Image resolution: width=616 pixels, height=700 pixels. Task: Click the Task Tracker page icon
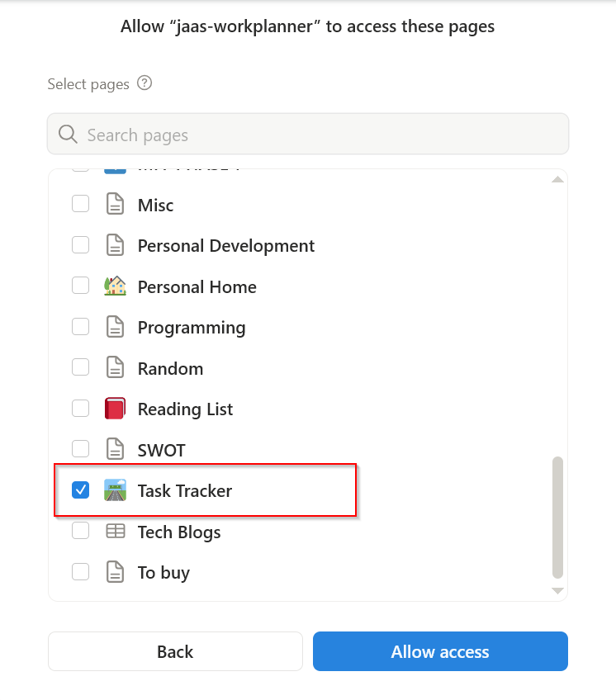coord(116,490)
